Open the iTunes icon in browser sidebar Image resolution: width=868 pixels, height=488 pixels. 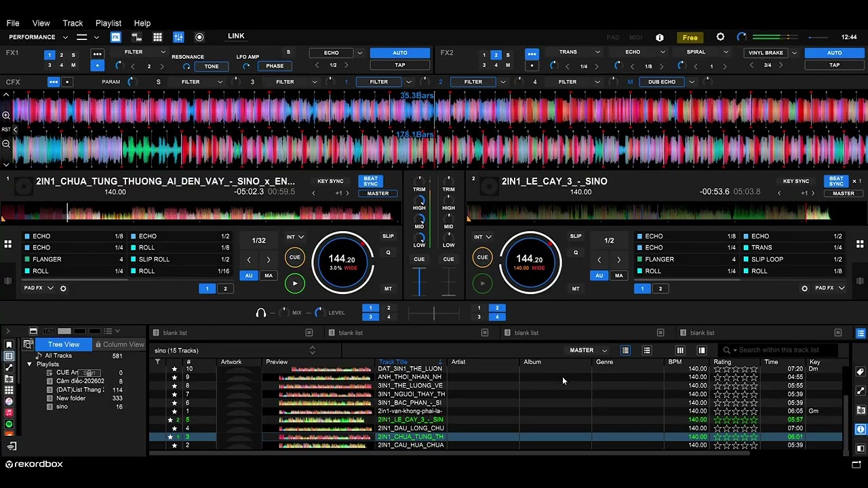pyautogui.click(x=9, y=401)
